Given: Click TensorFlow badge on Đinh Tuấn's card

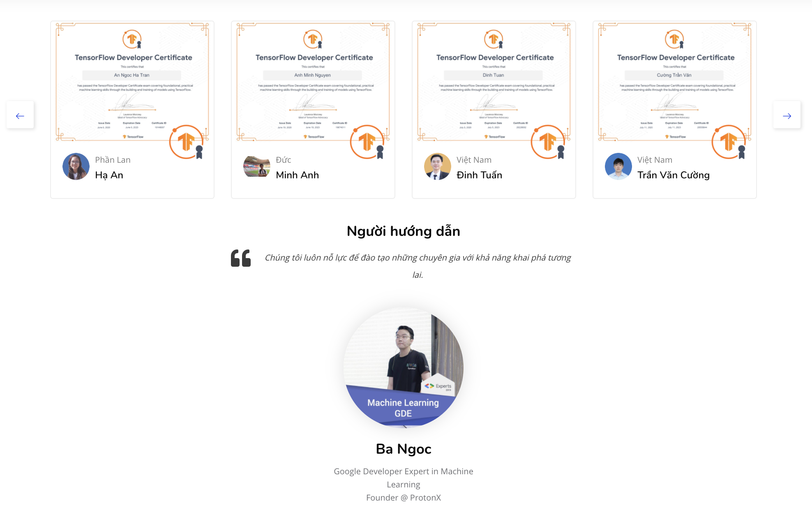Looking at the screenshot, I should 548,142.
